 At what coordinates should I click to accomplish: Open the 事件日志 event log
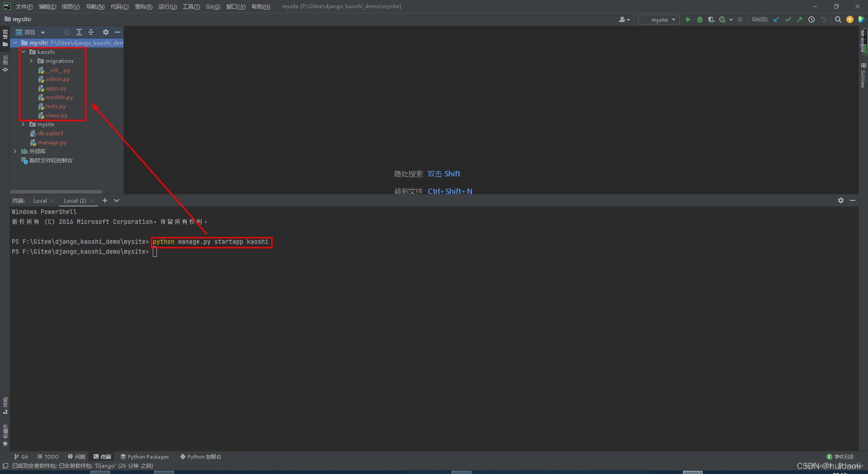(x=840, y=456)
